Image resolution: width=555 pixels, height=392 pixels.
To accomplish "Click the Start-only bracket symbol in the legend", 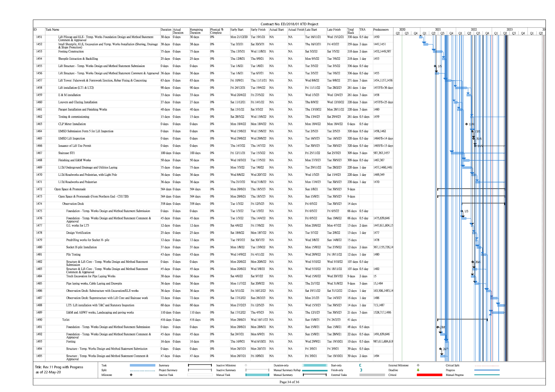I will pyautogui.click(x=360, y=365).
